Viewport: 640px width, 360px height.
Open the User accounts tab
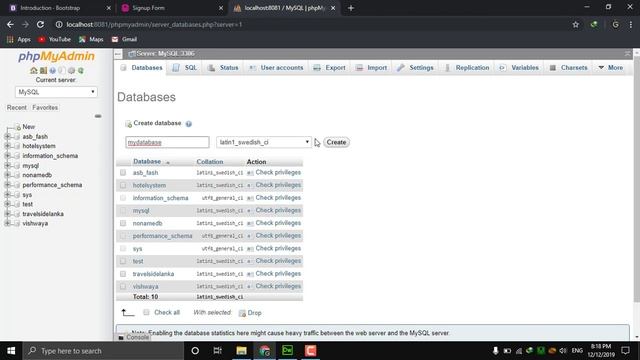(x=276, y=68)
